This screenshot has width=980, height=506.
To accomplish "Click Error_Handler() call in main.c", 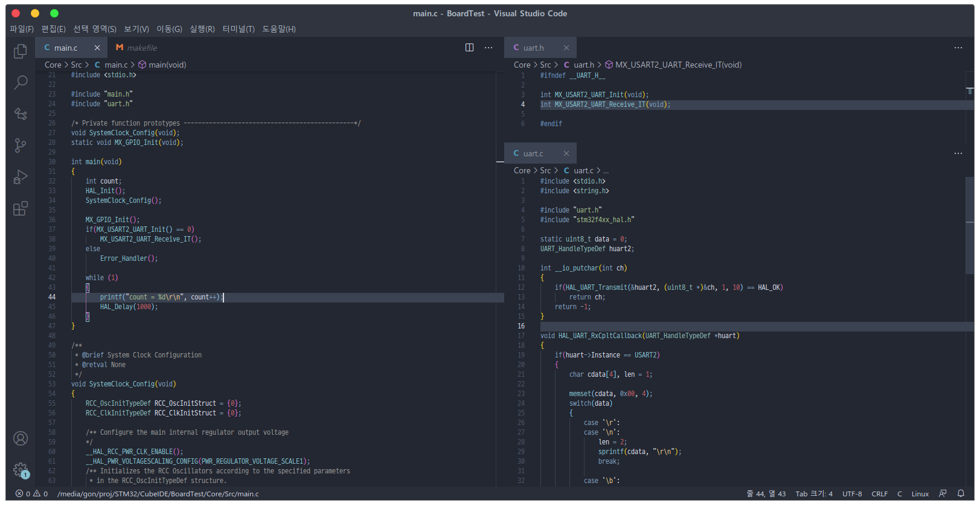I will coord(129,258).
